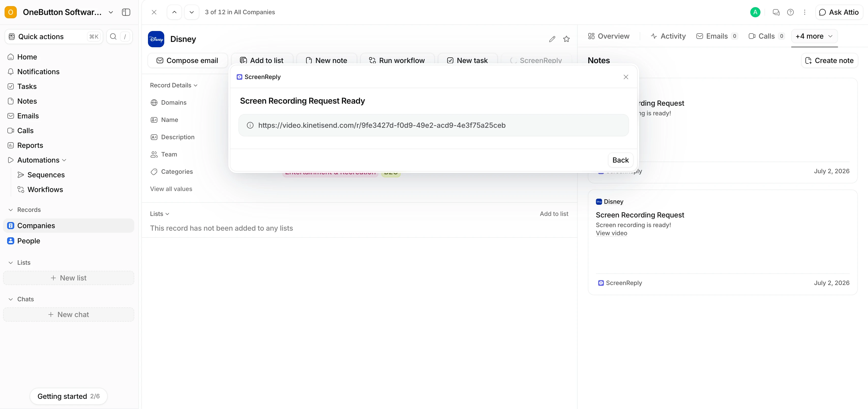Viewport: 868px width, 409px height.
Task: Click Add to list link in Lists section
Action: [554, 214]
